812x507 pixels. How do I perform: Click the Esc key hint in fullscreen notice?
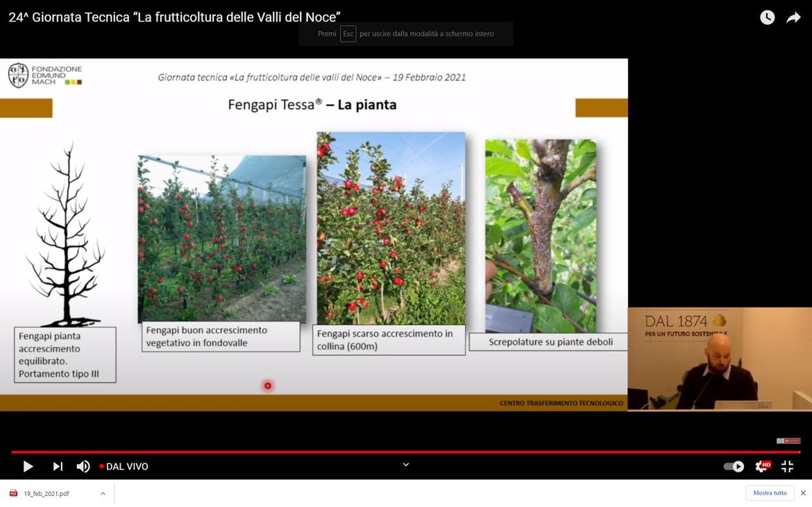(x=348, y=34)
